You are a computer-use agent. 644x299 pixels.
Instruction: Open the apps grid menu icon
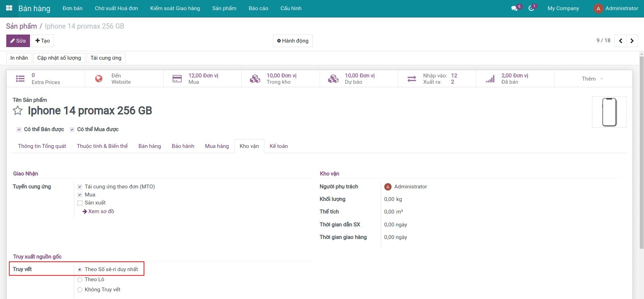[9, 8]
